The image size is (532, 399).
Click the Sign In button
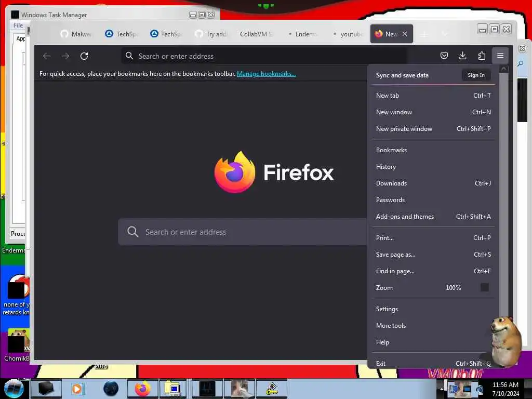tap(476, 75)
